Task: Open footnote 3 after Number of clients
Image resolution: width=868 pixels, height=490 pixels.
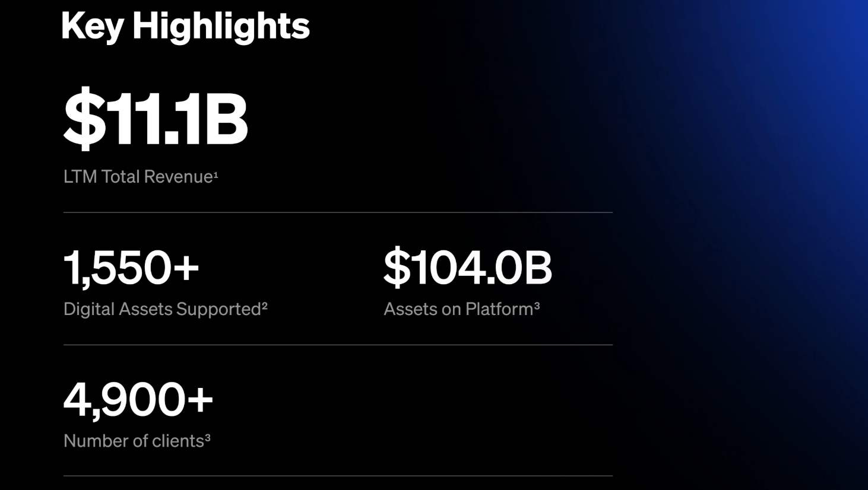Action: click(x=208, y=438)
